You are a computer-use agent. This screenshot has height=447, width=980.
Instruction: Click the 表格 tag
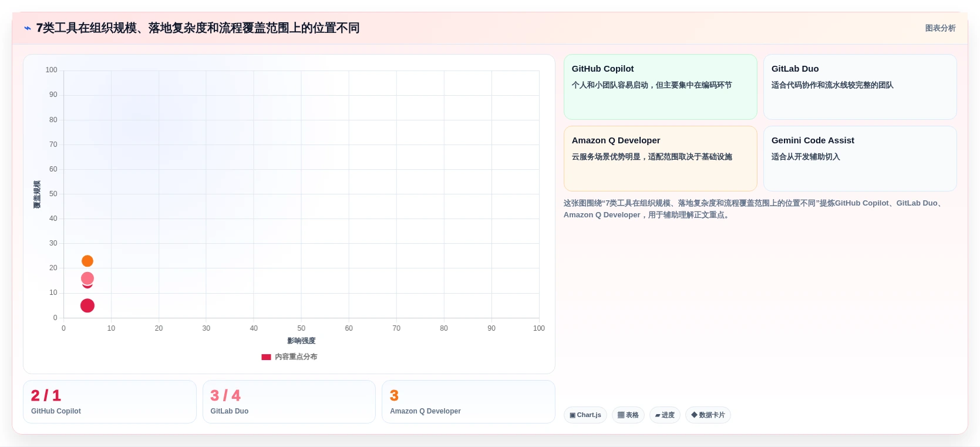pos(628,415)
